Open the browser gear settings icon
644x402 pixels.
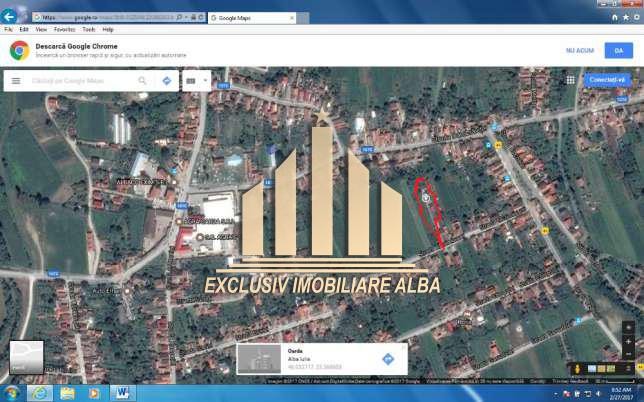(637, 17)
